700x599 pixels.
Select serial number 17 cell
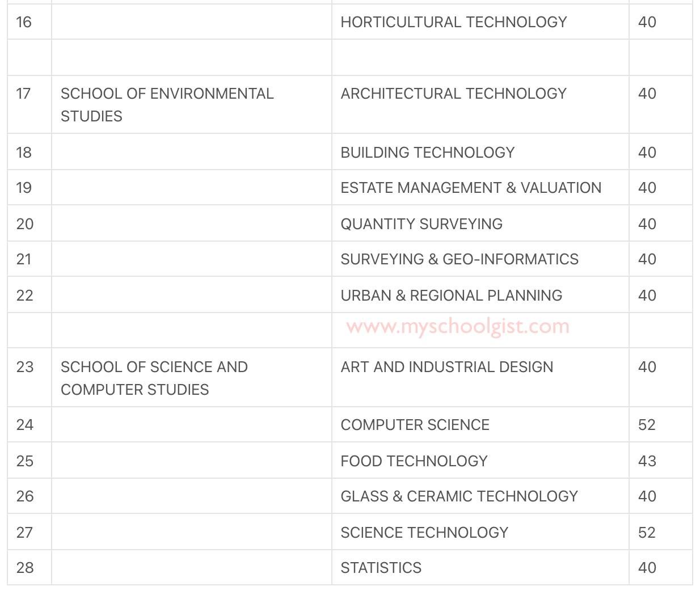point(24,94)
